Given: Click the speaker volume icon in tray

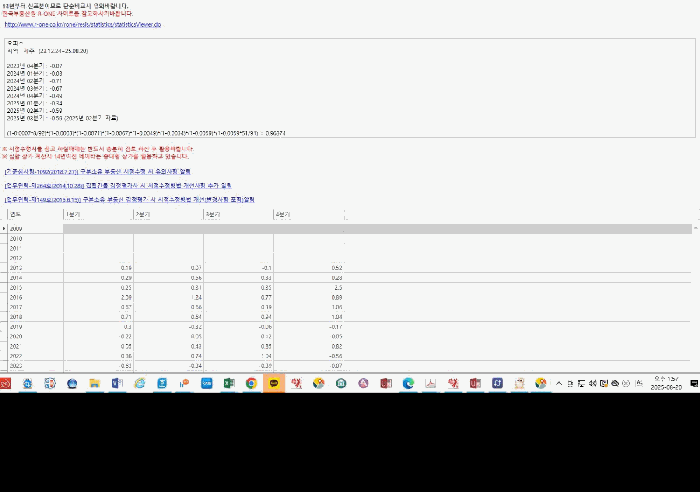Looking at the screenshot, I should pyautogui.click(x=592, y=384).
